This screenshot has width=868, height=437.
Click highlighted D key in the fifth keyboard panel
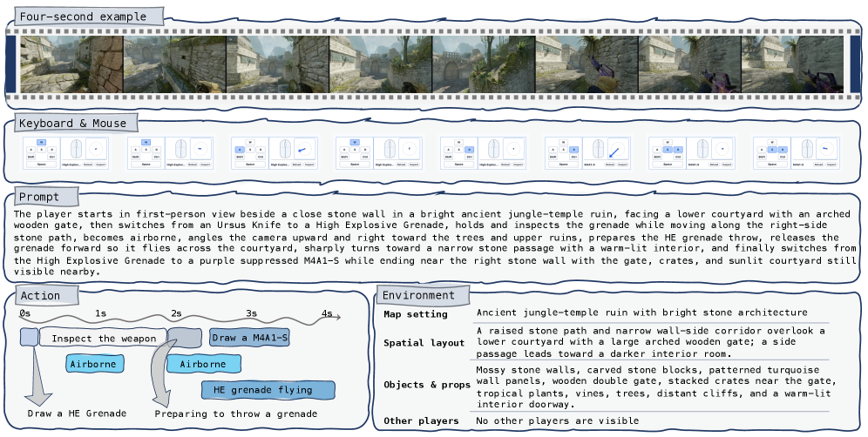(470, 150)
